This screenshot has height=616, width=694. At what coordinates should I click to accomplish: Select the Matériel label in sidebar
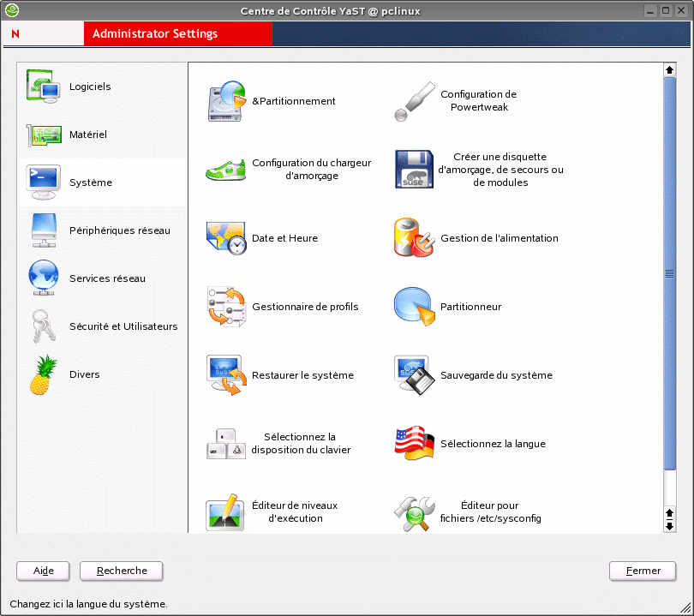[88, 135]
